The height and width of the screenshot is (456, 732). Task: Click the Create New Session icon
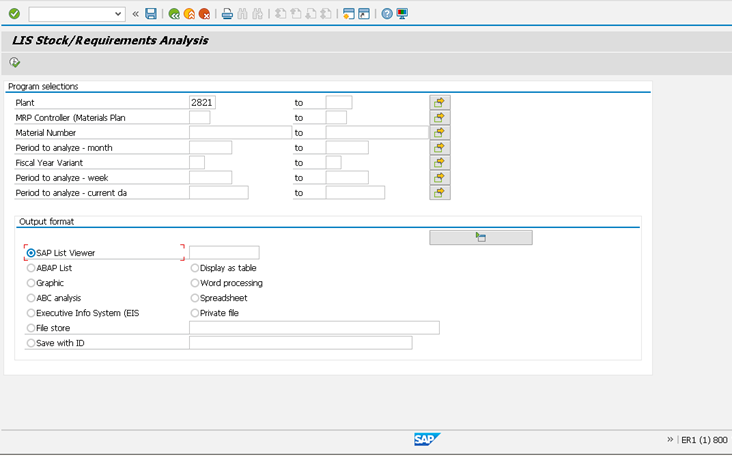pos(349,14)
